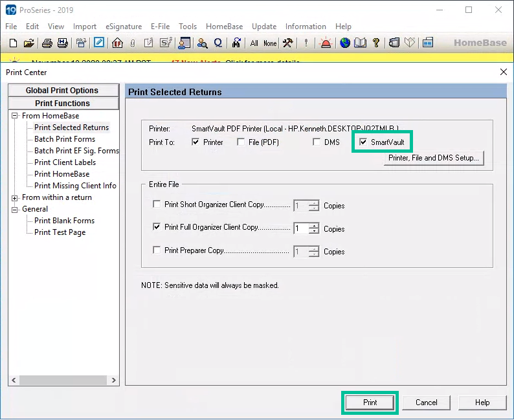This screenshot has width=514, height=420.
Task: Click the paperclip attachment icon
Action: pyautogui.click(x=133, y=43)
